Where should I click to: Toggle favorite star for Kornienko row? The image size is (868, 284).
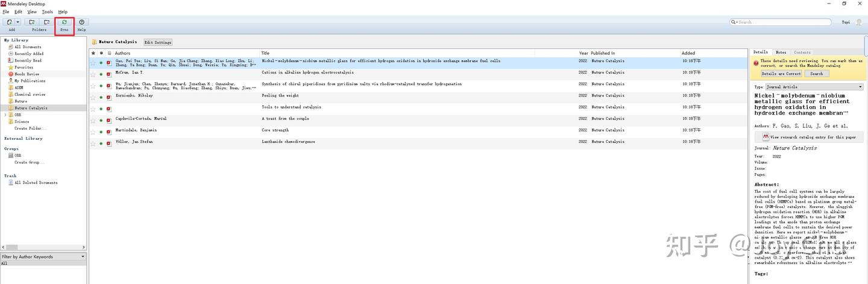(x=93, y=98)
